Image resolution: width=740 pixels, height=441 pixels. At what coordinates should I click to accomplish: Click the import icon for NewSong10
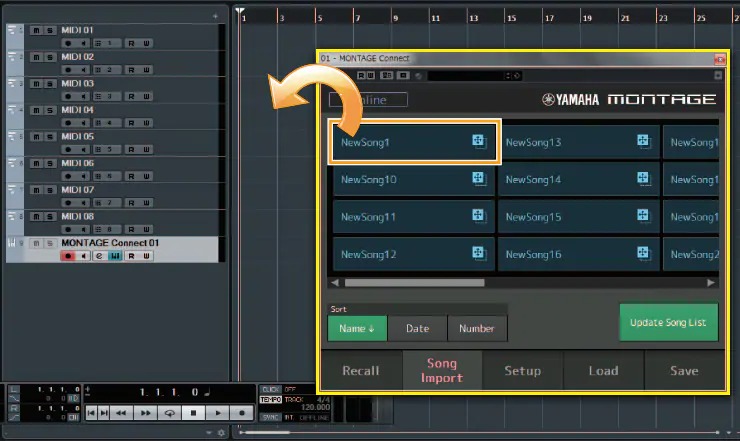click(479, 178)
